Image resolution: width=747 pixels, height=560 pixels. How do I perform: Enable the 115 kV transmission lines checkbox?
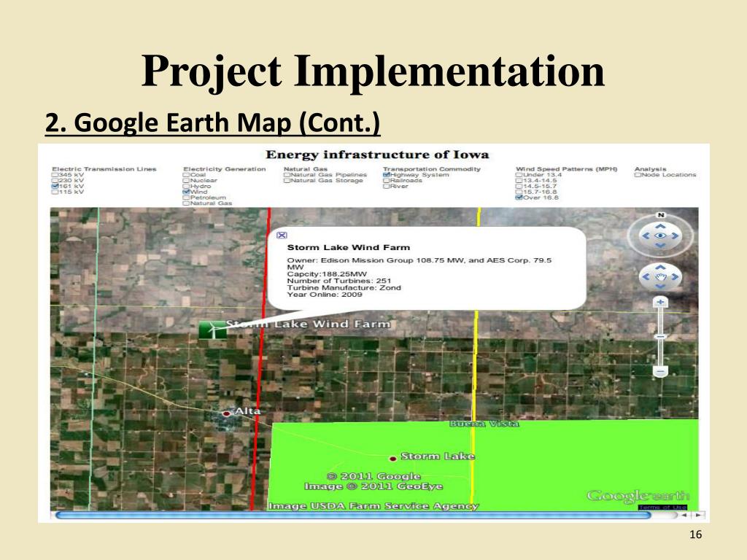55,192
